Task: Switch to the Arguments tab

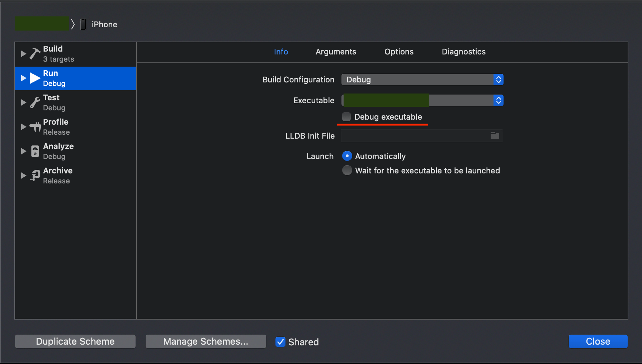Action: tap(336, 52)
